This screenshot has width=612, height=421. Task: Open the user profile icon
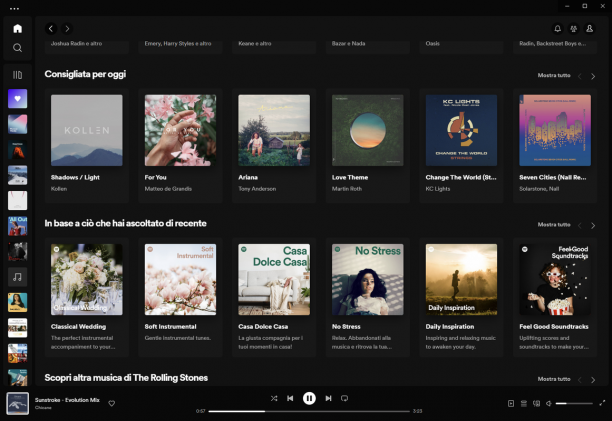(589, 28)
